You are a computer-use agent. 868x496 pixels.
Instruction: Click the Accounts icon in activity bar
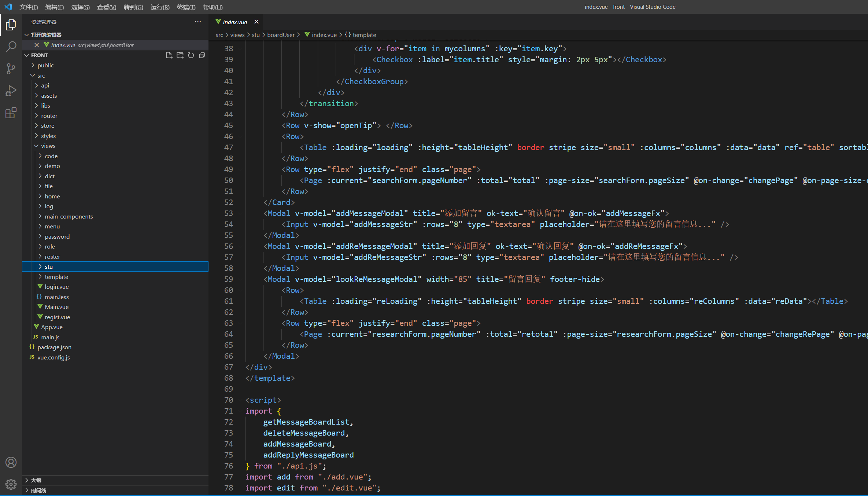pyautogui.click(x=11, y=462)
